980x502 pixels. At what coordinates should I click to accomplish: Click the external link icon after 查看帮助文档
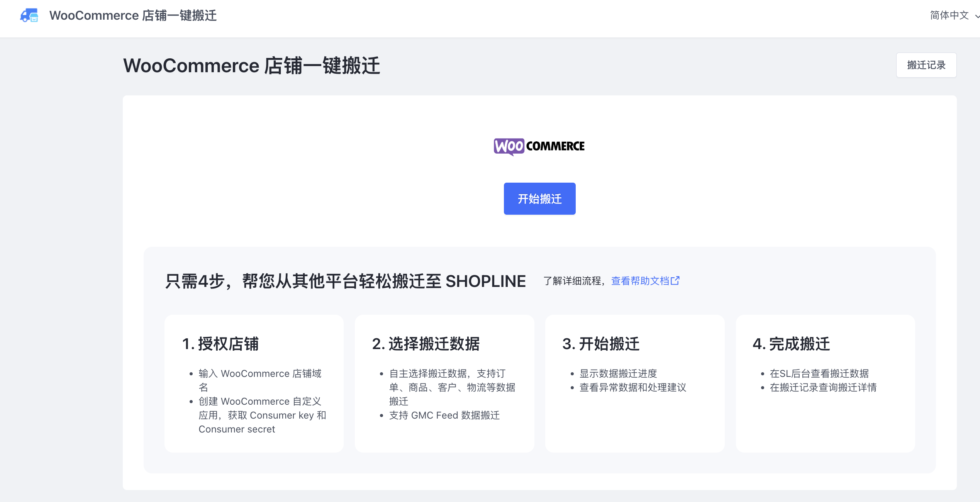pos(675,280)
